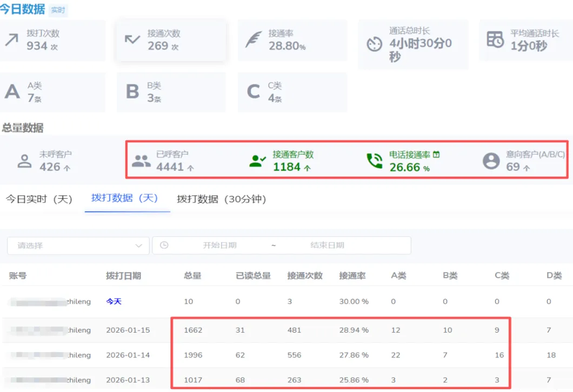This screenshot has width=573, height=392.
Task: Click the 结束日期 date field
Action: coord(327,245)
